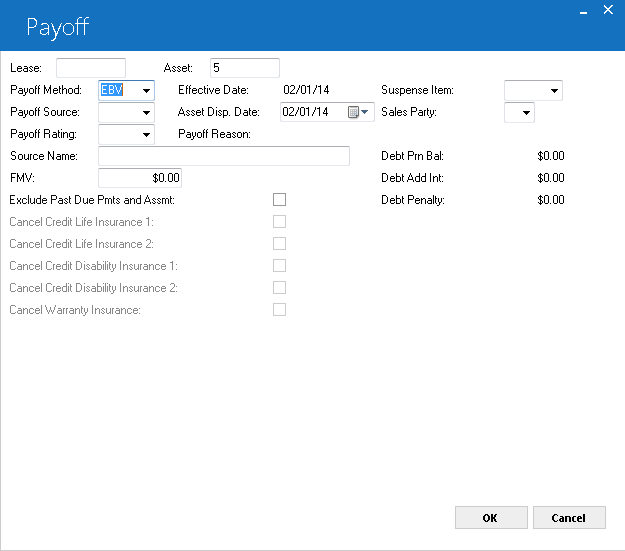
Task: Minimize the Payoff window
Action: [x=584, y=12]
